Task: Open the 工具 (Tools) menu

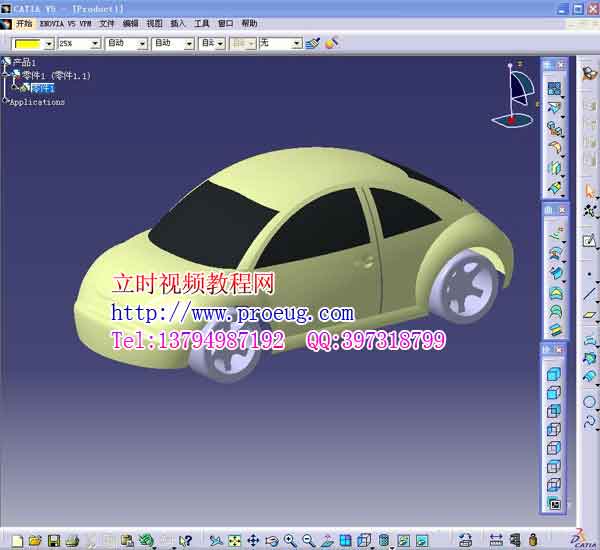Action: pyautogui.click(x=202, y=24)
